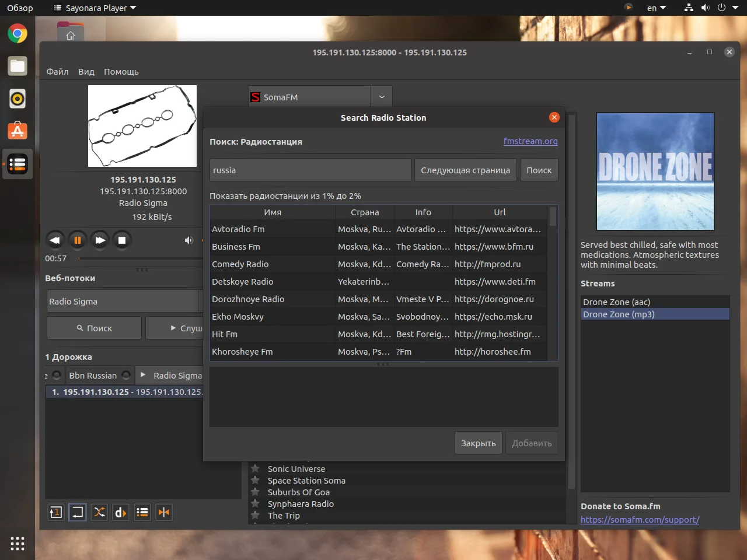Open the fmstream.org link
This screenshot has height=560, width=747.
click(530, 141)
